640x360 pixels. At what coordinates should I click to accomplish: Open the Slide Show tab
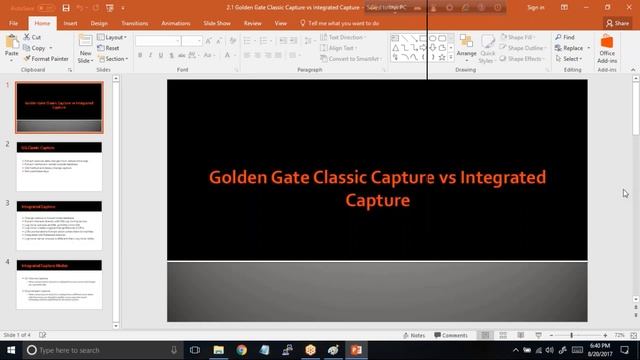217,23
